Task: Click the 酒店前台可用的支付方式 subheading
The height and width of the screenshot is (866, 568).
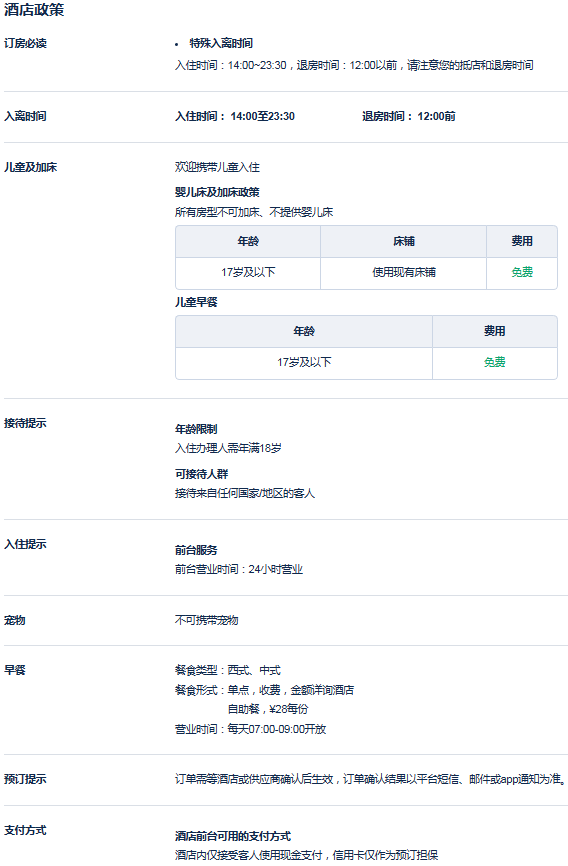Action: 233,836
